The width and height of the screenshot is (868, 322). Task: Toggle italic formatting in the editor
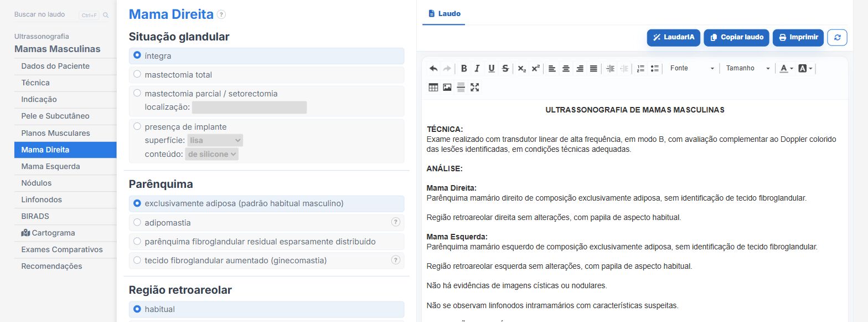(x=477, y=68)
